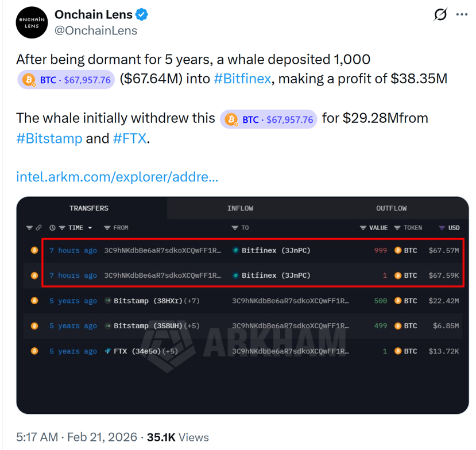Select the Transfers tab

(89, 208)
